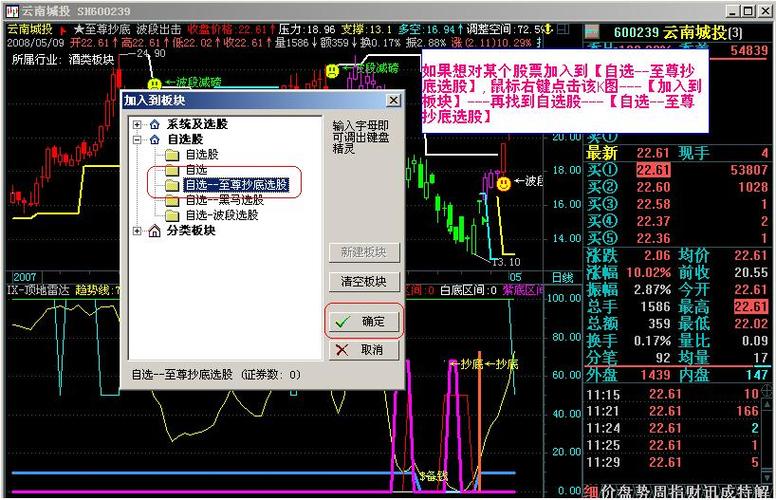Viewport: 776px width, 500px height.
Task: Open the 价 tab at bottom right
Action: [608, 492]
